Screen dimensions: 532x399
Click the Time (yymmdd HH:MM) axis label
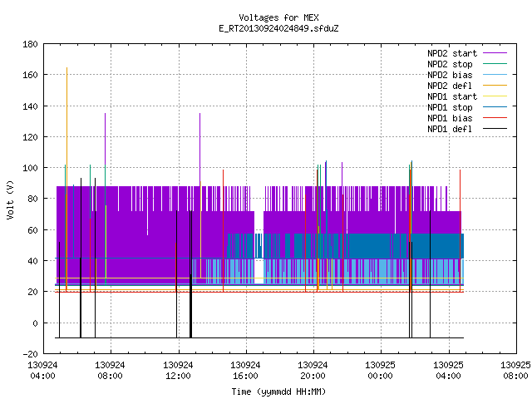[x=278, y=392]
